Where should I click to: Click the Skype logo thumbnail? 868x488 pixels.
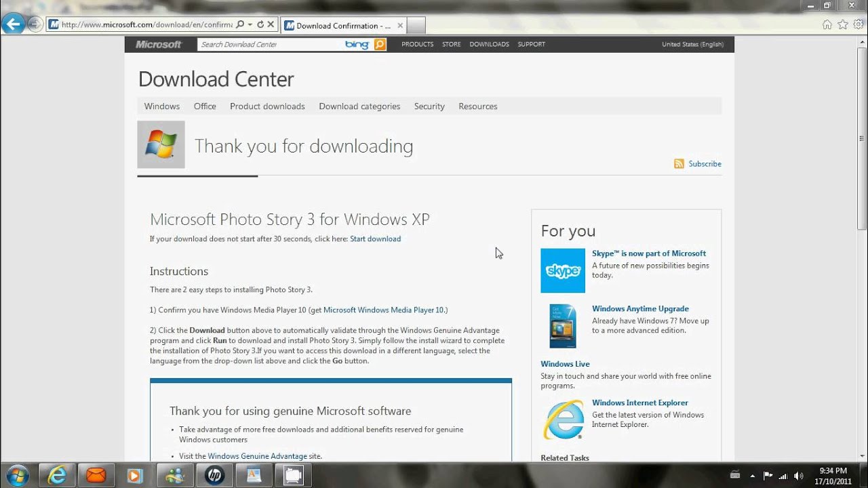tap(562, 270)
